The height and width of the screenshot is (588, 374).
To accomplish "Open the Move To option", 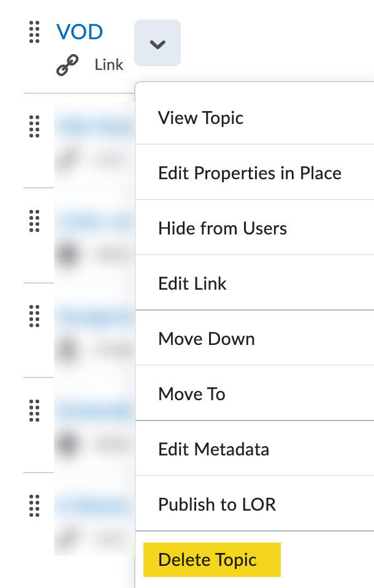I will (x=191, y=393).
